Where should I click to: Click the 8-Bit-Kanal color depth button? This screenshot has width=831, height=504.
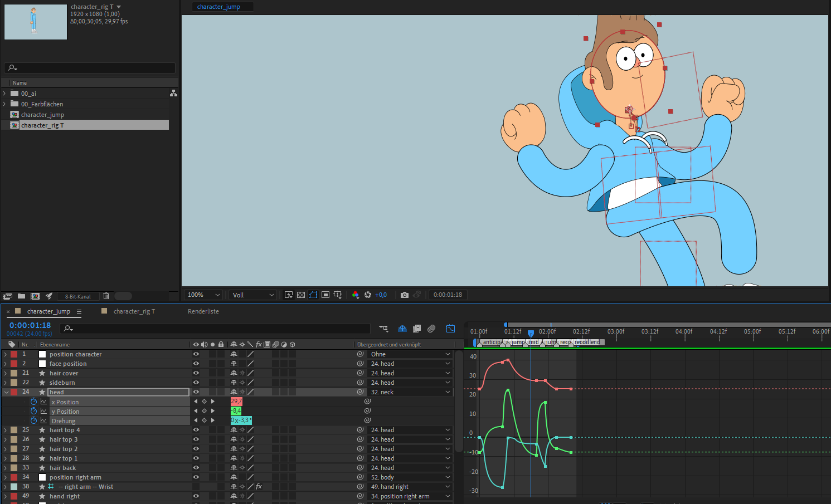(x=77, y=296)
